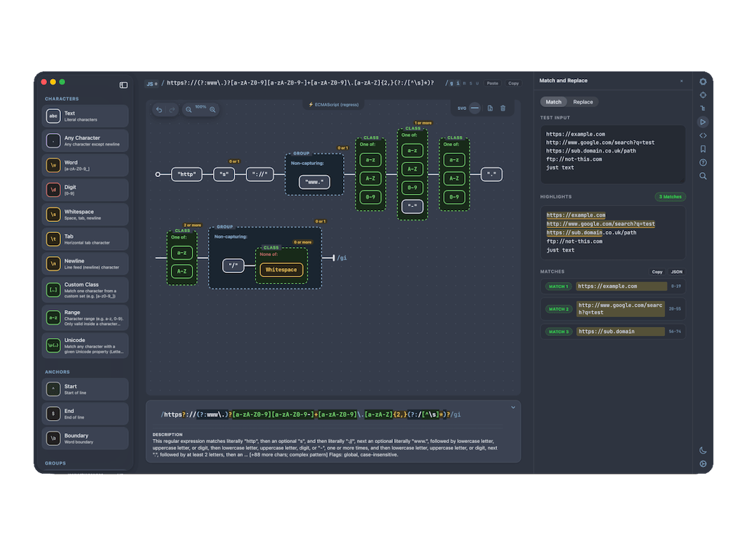Undo the last canvas action
Viewport: 747px width, 560px height.
159,109
